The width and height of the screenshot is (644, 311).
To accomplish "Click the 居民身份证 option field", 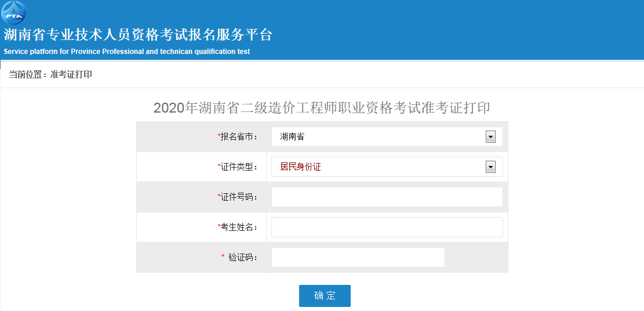I will tap(387, 167).
